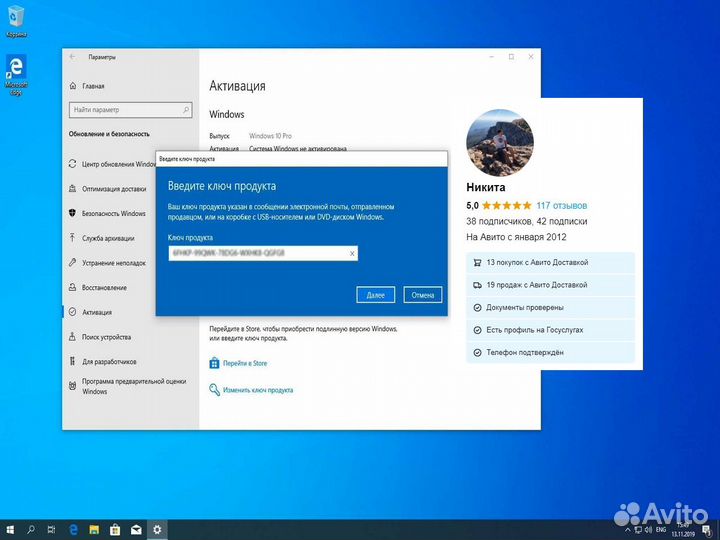Open Mail from the taskbar
Viewport: 720px width, 540px height.
(136, 530)
